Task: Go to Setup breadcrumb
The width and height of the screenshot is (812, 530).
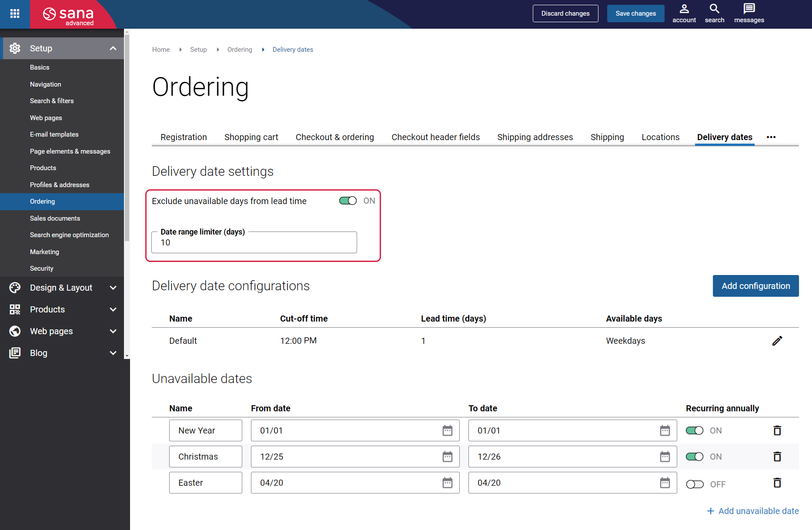Action: pos(198,50)
